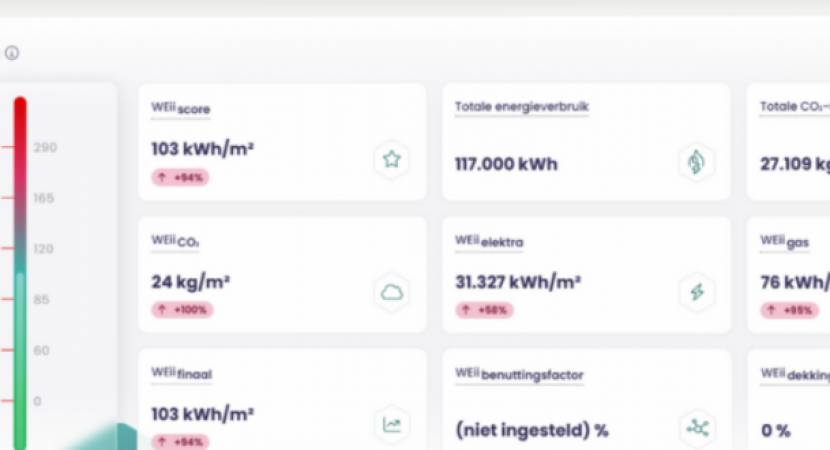Click the star icon on WEii score card

click(391, 159)
